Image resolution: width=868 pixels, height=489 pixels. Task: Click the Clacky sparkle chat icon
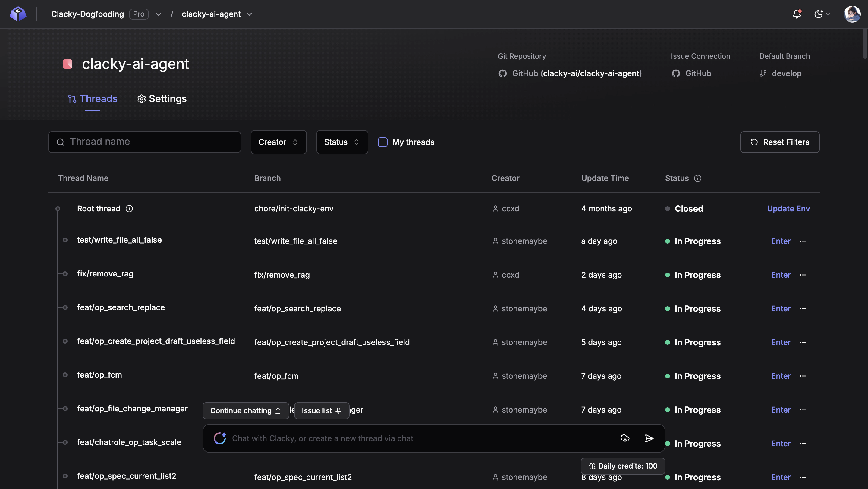[220, 438]
